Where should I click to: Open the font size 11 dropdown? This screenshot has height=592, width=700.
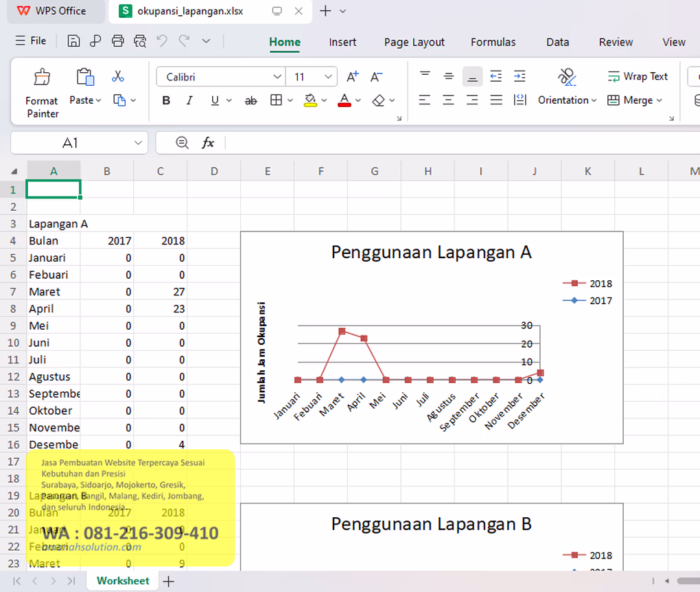[328, 77]
